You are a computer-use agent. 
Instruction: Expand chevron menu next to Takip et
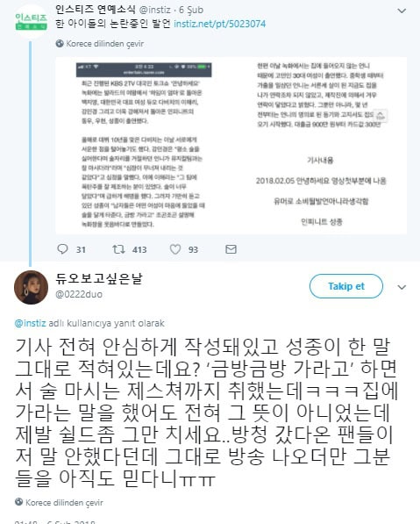402,287
